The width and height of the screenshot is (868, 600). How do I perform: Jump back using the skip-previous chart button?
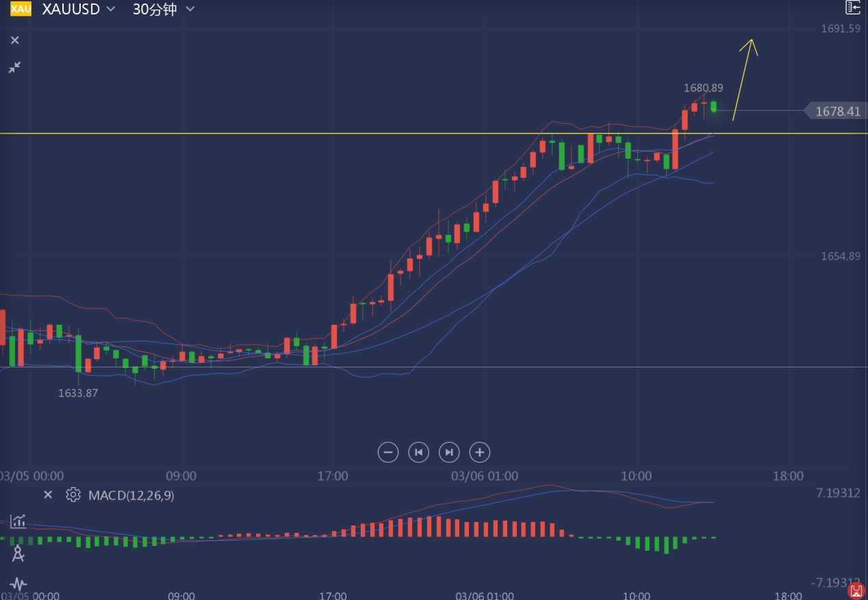coord(418,452)
